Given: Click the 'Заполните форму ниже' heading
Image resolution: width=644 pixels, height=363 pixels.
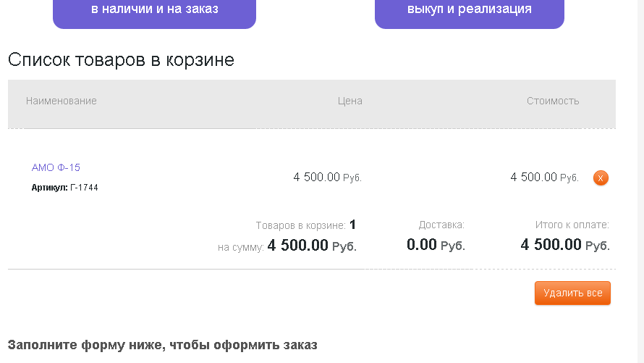Looking at the screenshot, I should tap(163, 345).
